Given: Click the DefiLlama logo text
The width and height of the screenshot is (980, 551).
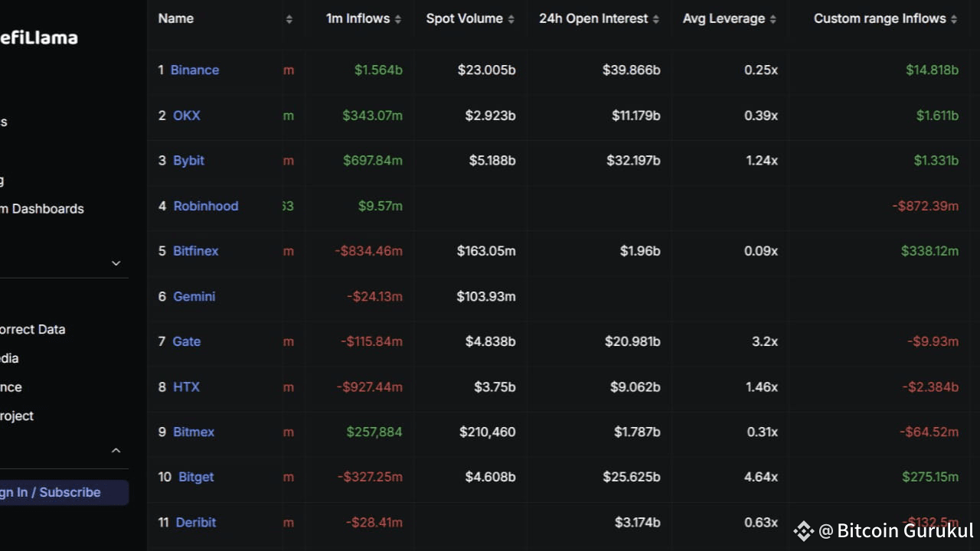Looking at the screenshot, I should [39, 37].
